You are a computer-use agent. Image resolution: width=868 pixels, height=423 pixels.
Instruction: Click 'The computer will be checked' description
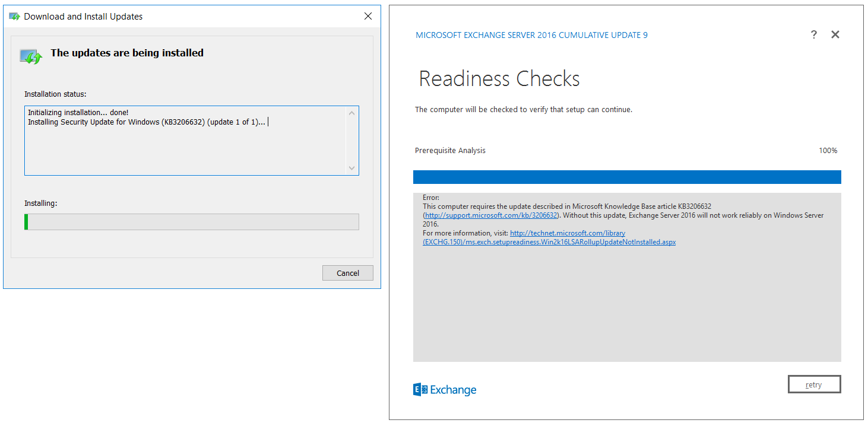pos(523,110)
